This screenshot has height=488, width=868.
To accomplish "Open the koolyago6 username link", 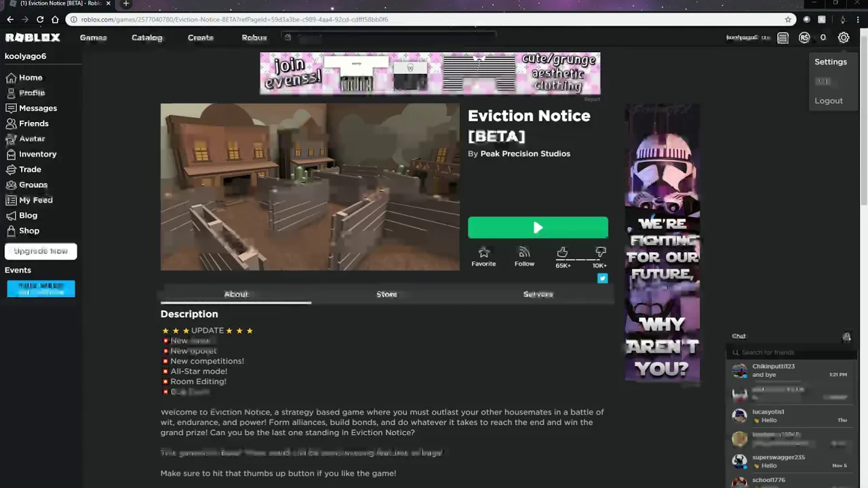I will (x=26, y=56).
